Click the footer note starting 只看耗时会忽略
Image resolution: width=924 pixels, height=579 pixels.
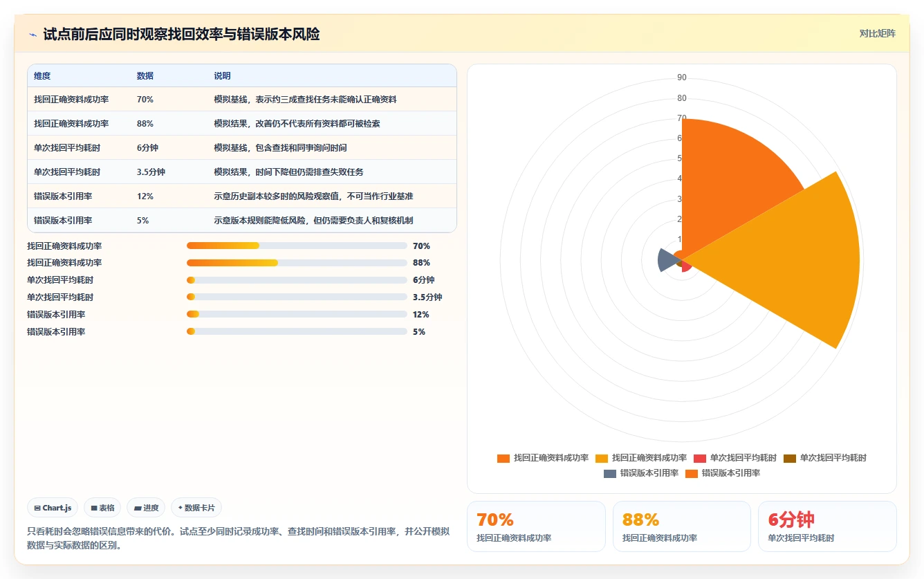click(238, 538)
